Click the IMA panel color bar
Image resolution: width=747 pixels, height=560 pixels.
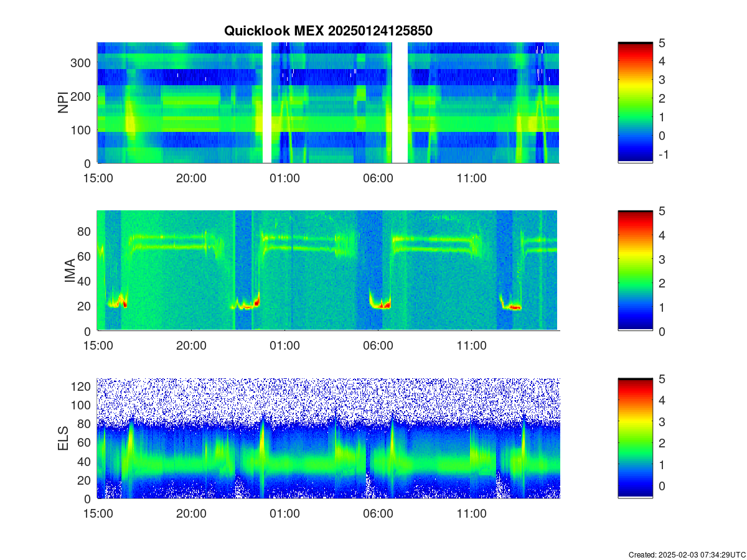coord(636,271)
